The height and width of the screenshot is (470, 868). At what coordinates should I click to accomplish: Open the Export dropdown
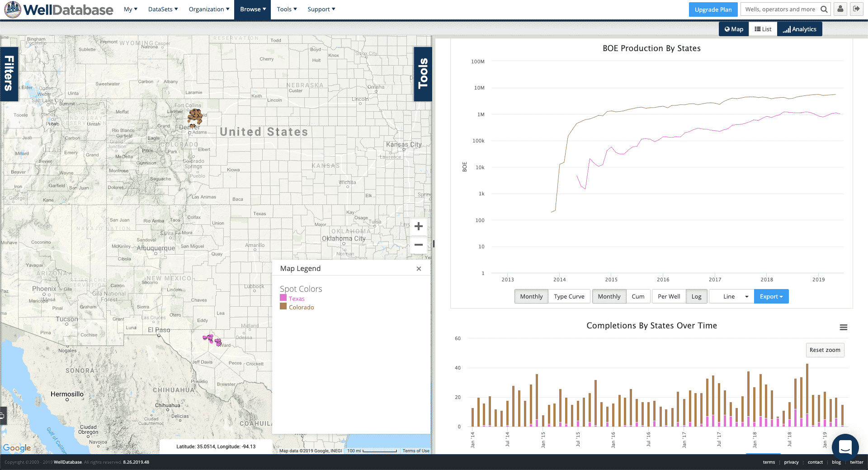(771, 296)
